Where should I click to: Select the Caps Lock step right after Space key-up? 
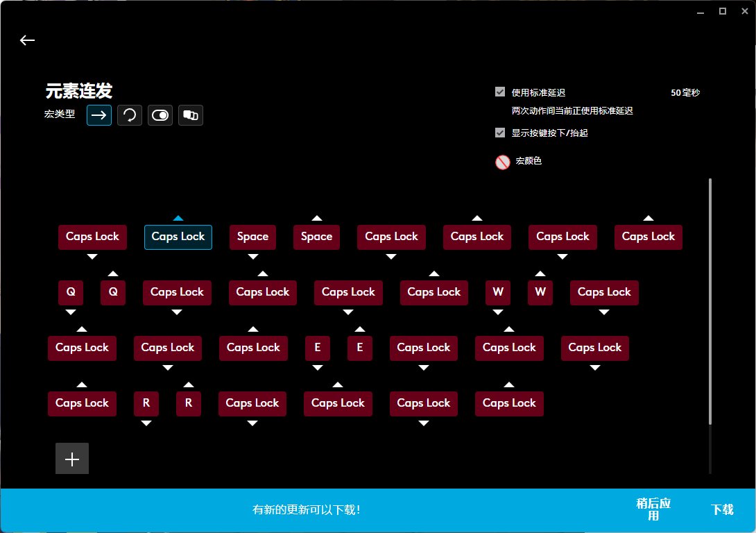click(x=391, y=237)
